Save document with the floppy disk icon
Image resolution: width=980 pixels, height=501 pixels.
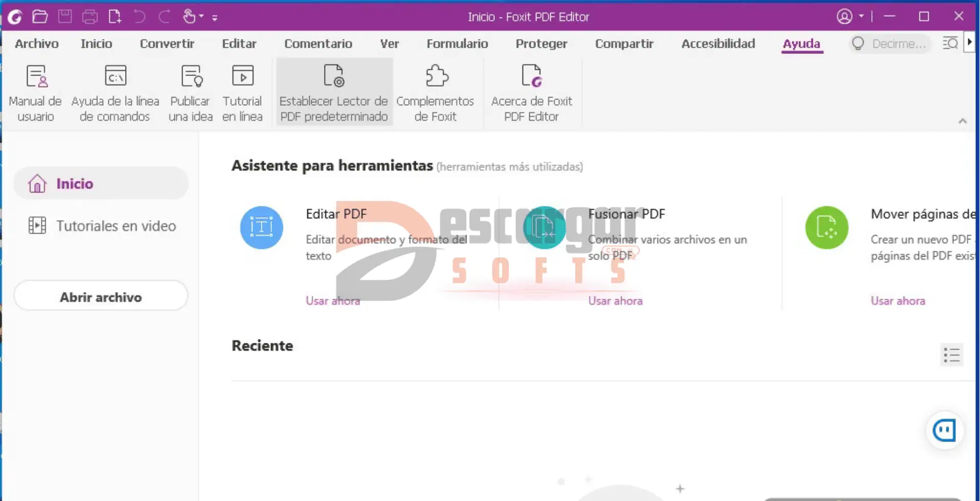65,17
